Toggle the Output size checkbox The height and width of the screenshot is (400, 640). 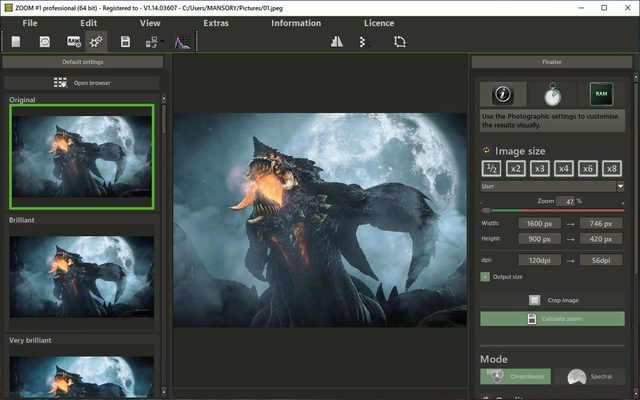(485, 276)
